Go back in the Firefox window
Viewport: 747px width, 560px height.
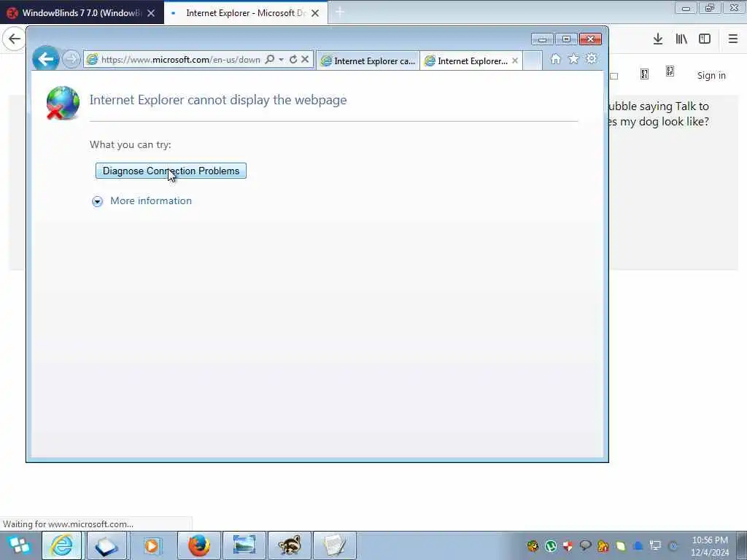tap(15, 39)
